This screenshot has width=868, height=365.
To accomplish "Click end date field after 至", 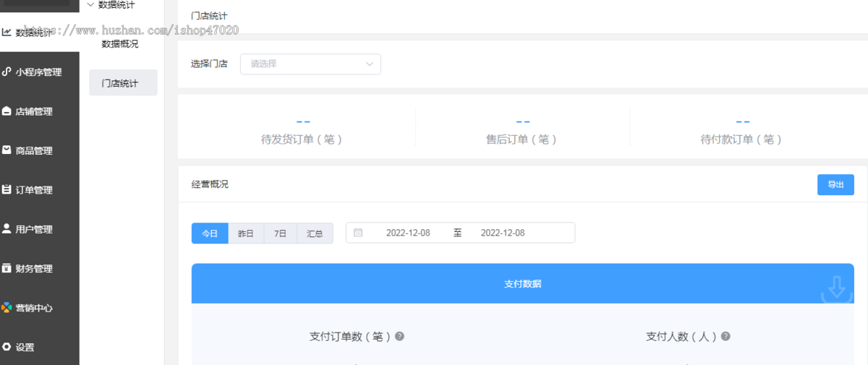I will tap(503, 233).
